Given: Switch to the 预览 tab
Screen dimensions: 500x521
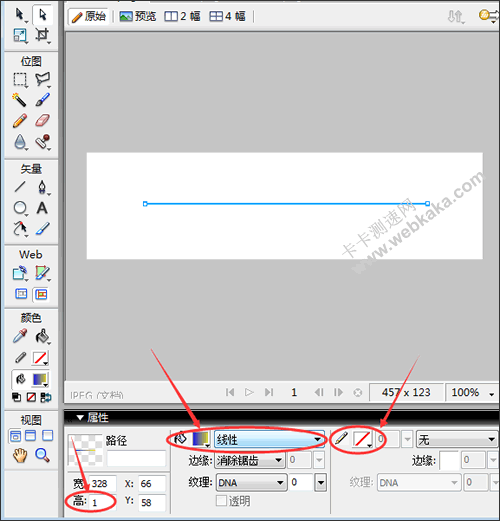Looking at the screenshot, I should pyautogui.click(x=138, y=16).
